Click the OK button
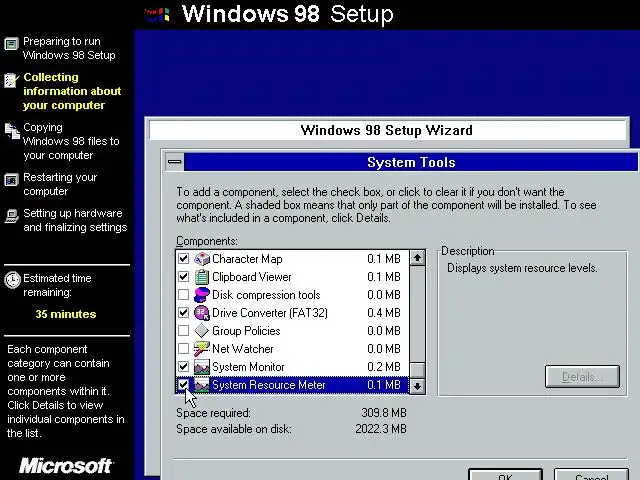640x480 pixels. coord(505,475)
